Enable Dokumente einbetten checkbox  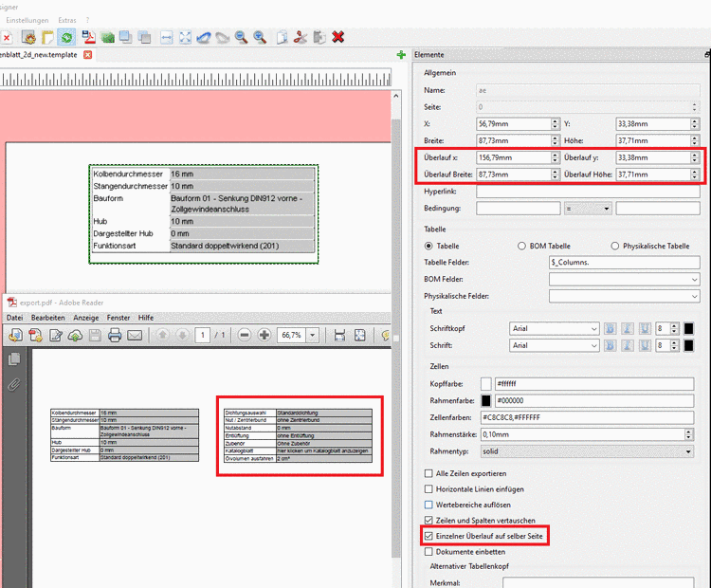tap(428, 552)
